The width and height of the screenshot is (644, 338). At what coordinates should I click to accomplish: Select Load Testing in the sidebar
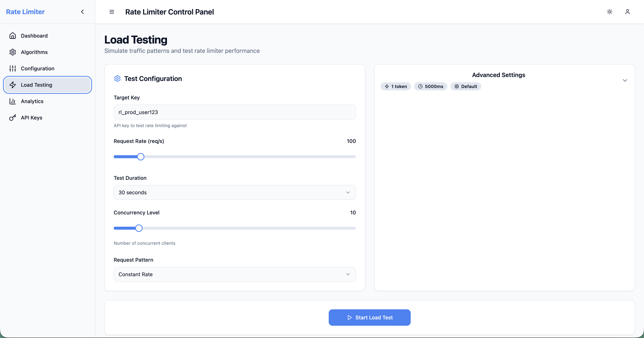[x=48, y=85]
